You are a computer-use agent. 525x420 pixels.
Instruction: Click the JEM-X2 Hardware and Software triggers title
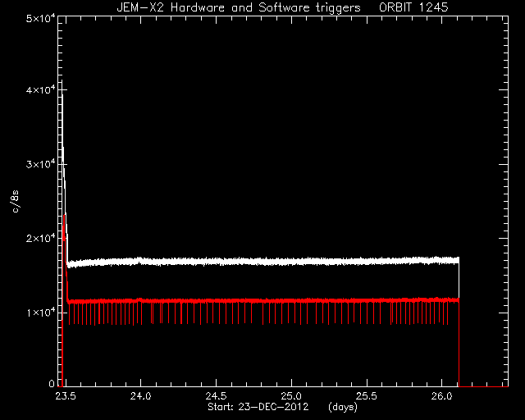click(x=239, y=7)
